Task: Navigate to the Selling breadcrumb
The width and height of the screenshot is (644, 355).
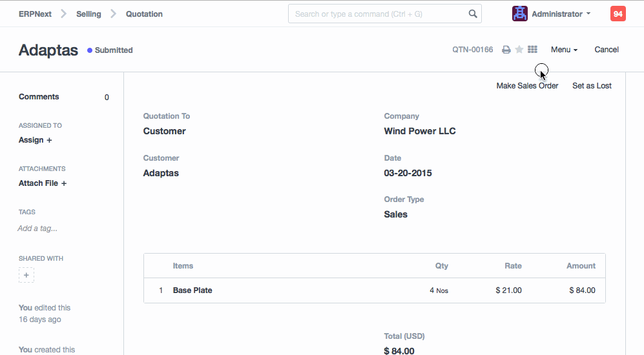Action: [88, 14]
